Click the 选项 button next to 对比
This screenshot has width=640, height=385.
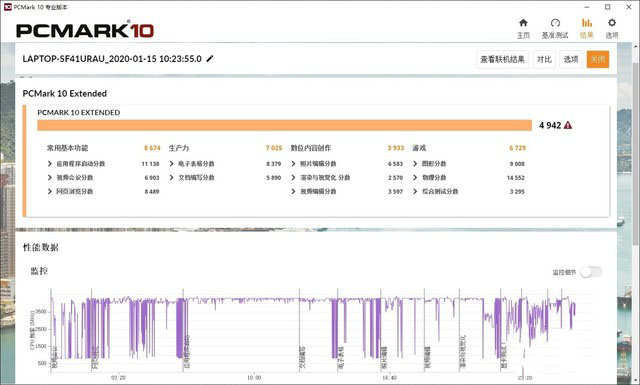click(571, 60)
